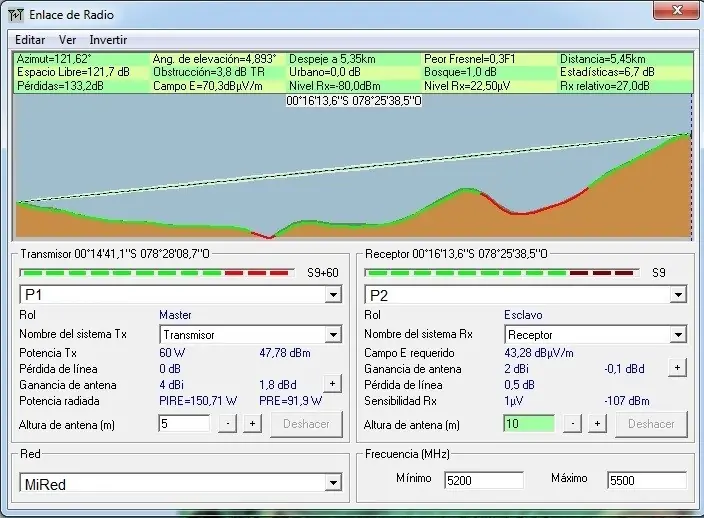Click the 43,28 dBµV/m required field value

pos(538,353)
